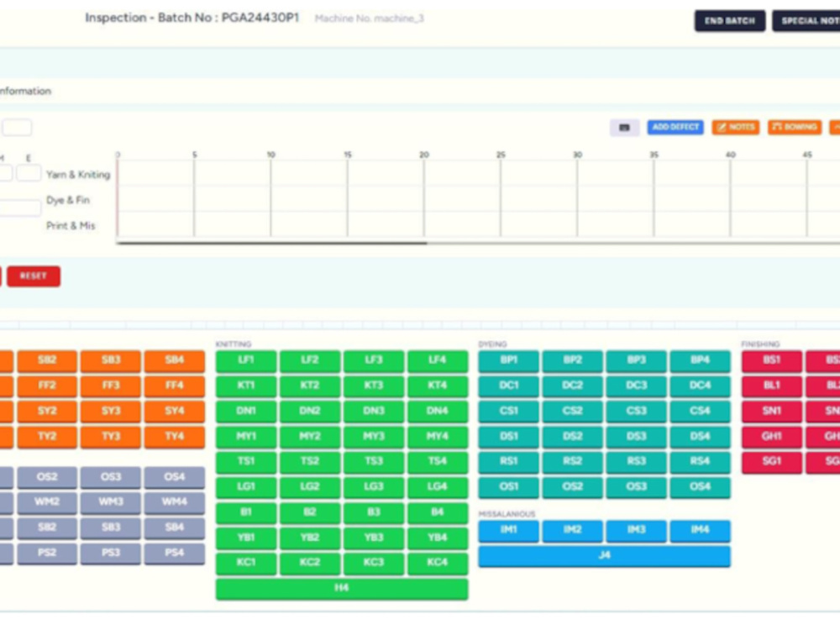This screenshot has height=630, width=840.
Task: Select the GH1 finishing defect
Action: tap(771, 437)
